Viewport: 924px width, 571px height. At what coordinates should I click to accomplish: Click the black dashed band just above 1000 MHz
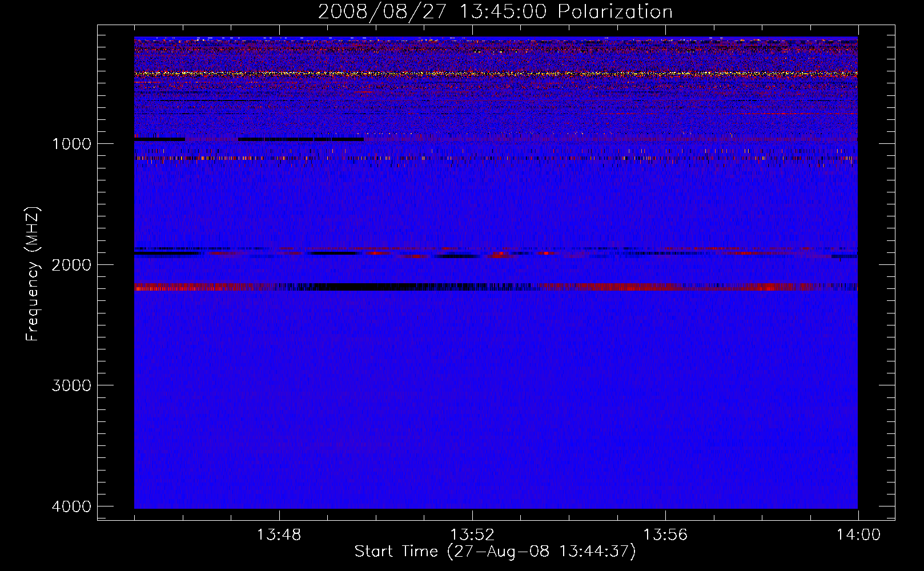click(249, 139)
